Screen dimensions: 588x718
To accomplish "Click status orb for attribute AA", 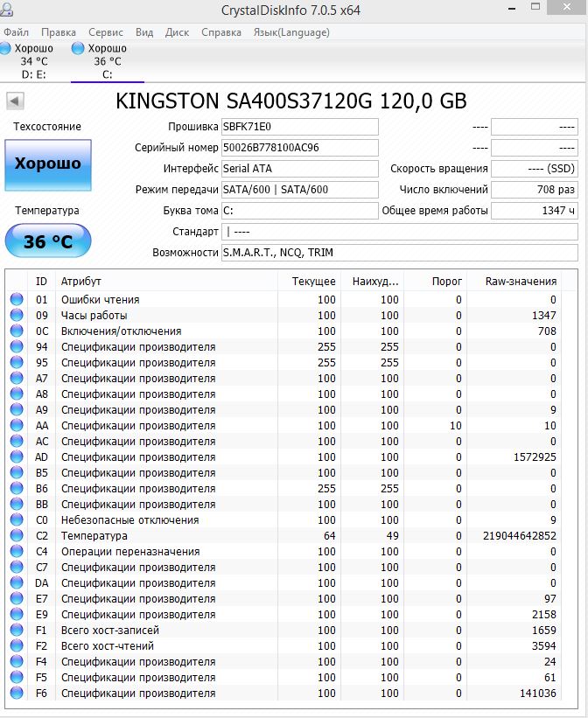I will pyautogui.click(x=17, y=425).
